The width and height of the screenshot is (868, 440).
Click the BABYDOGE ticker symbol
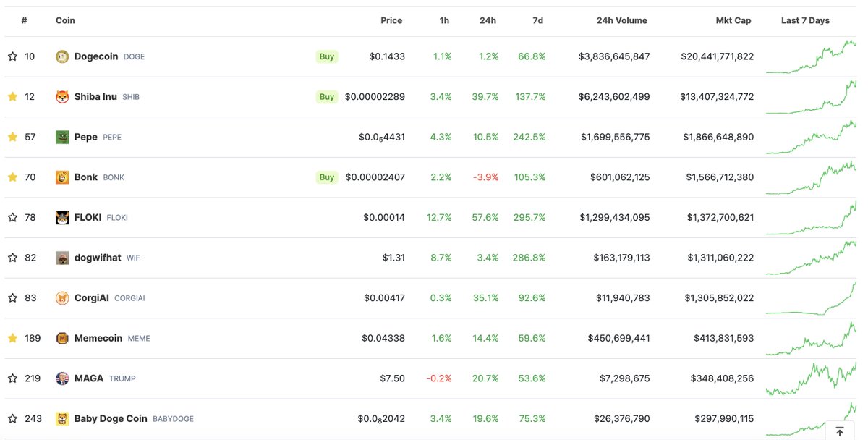173,419
